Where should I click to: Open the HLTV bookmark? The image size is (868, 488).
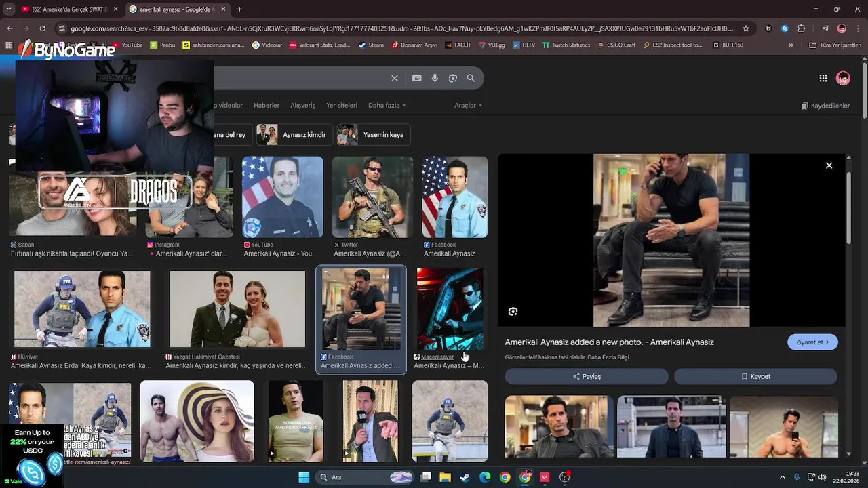tap(524, 45)
